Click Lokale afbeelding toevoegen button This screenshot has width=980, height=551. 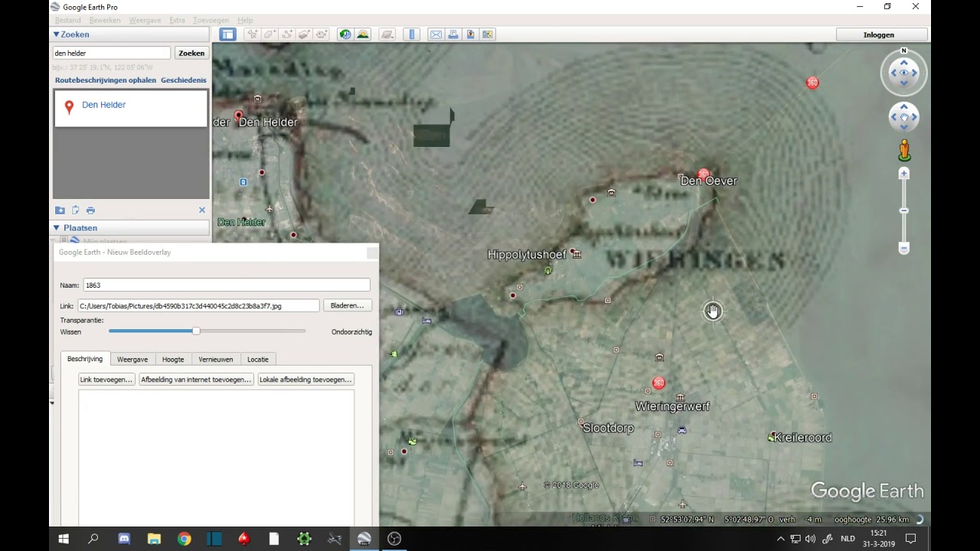coord(305,380)
